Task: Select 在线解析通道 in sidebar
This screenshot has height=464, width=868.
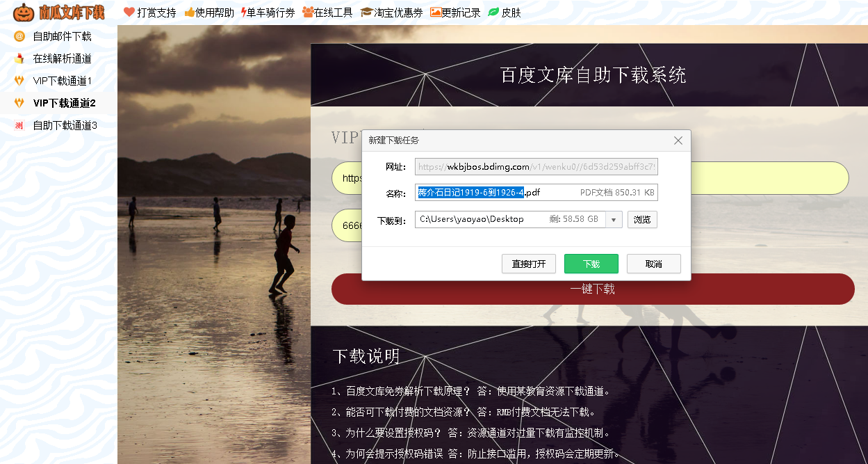Action: point(63,58)
